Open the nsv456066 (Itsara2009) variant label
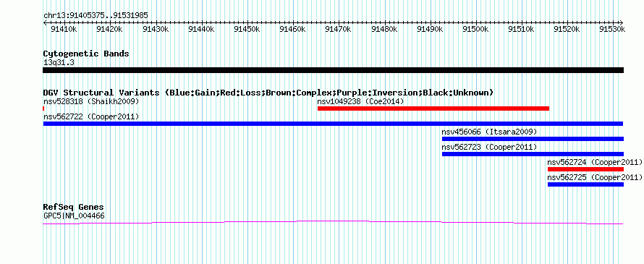Viewport: 644px width, 264px height. (489, 132)
